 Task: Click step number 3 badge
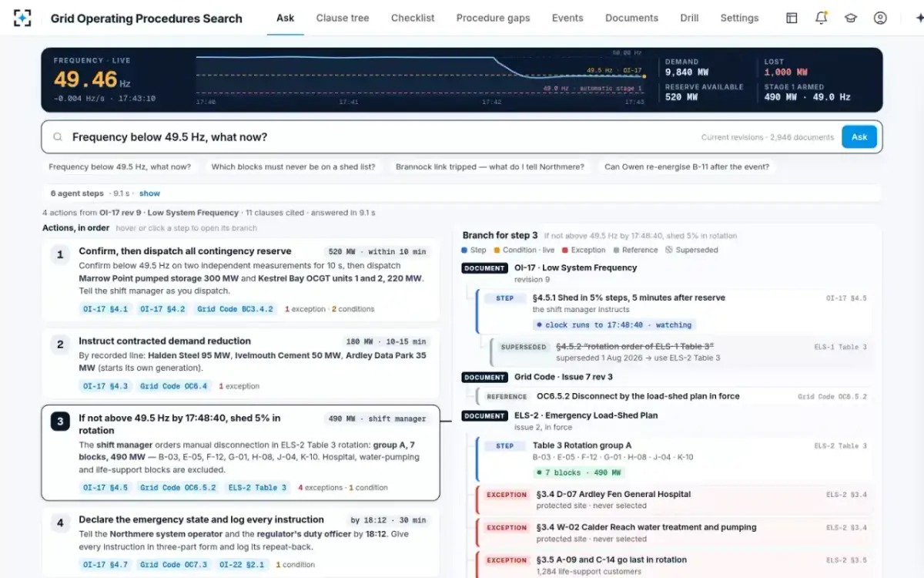(60, 422)
